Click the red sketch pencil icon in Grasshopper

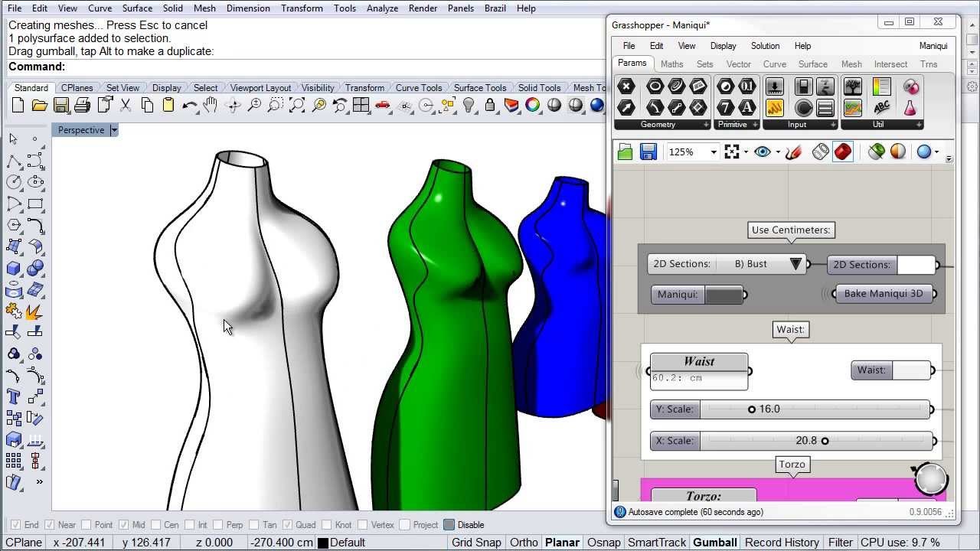(x=793, y=152)
